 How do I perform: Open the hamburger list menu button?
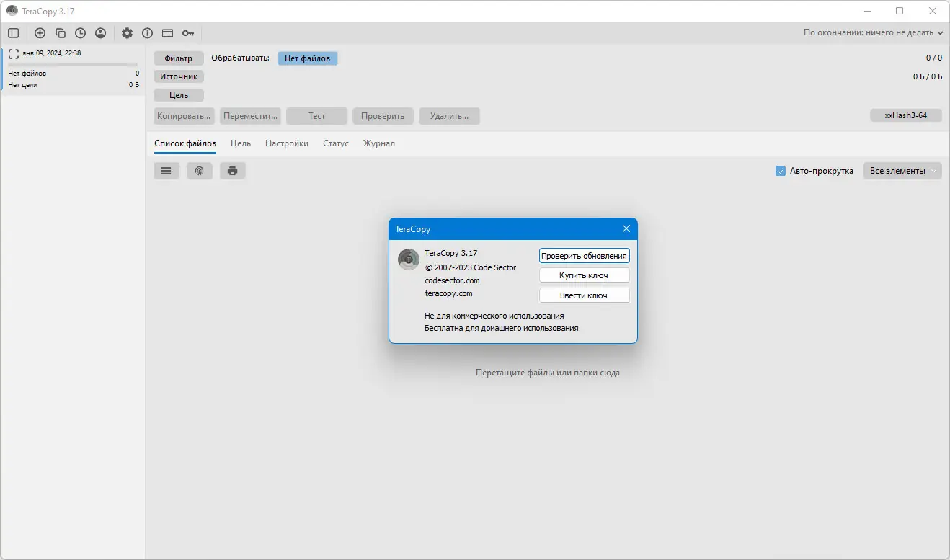[167, 171]
